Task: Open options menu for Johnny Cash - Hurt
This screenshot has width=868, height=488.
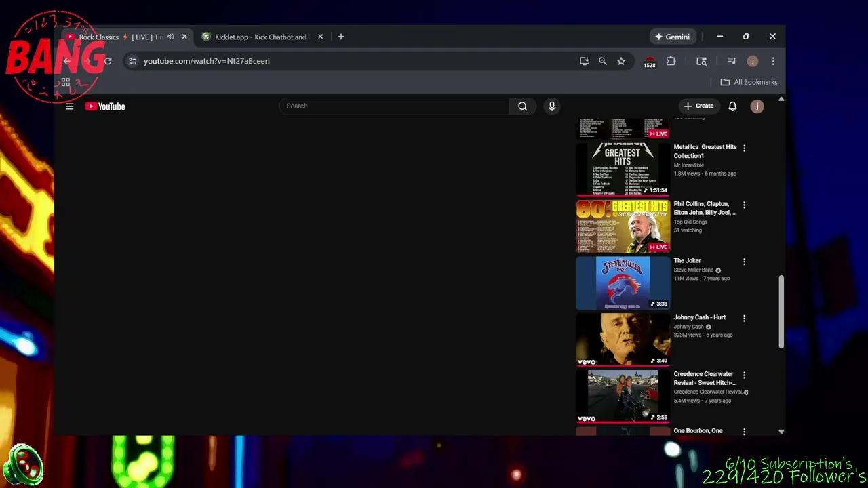Action: [744, 319]
